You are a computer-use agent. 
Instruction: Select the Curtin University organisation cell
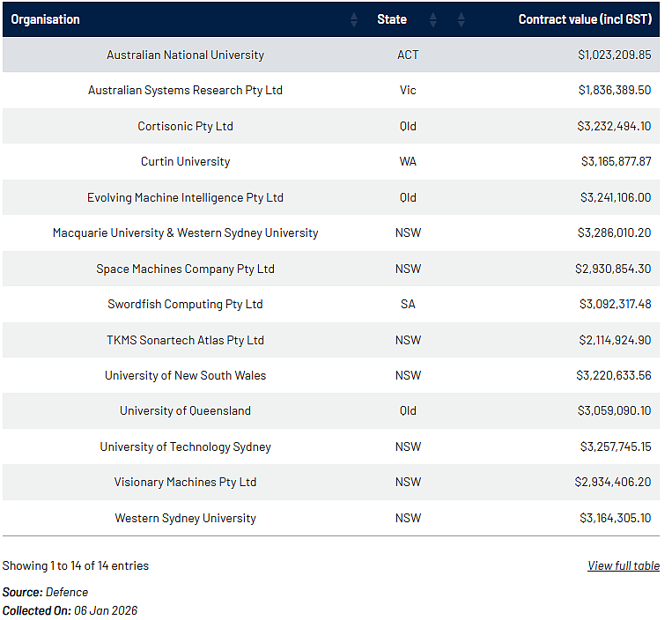pyautogui.click(x=185, y=161)
